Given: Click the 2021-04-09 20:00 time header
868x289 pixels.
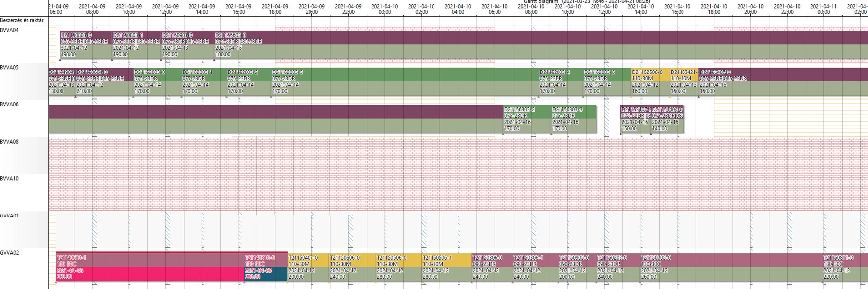Looking at the screenshot, I should coord(312,9).
